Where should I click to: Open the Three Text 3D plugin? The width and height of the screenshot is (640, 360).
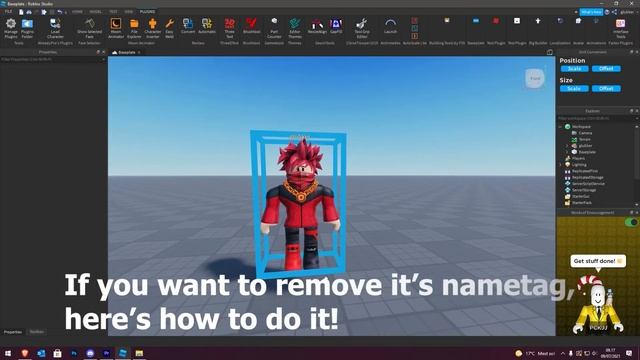coord(229,28)
